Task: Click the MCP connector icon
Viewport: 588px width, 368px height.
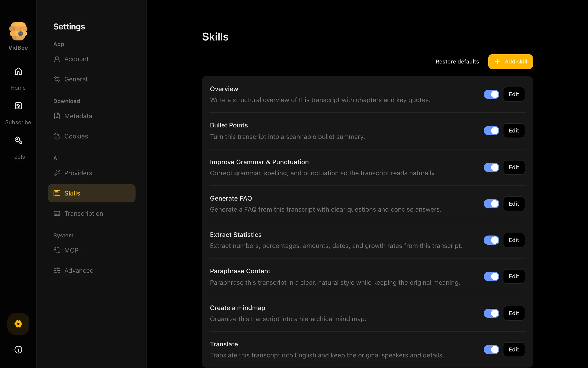Action: (x=57, y=250)
